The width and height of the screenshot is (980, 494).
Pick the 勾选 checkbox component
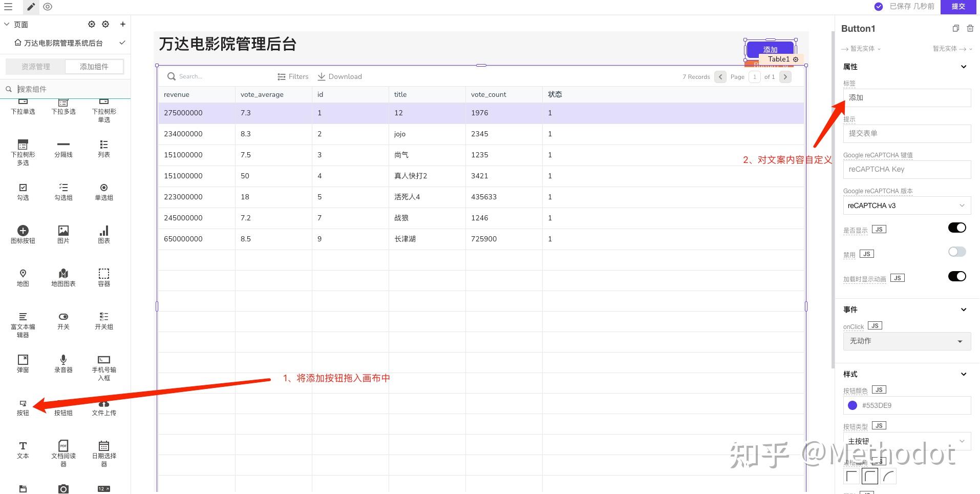pyautogui.click(x=23, y=192)
